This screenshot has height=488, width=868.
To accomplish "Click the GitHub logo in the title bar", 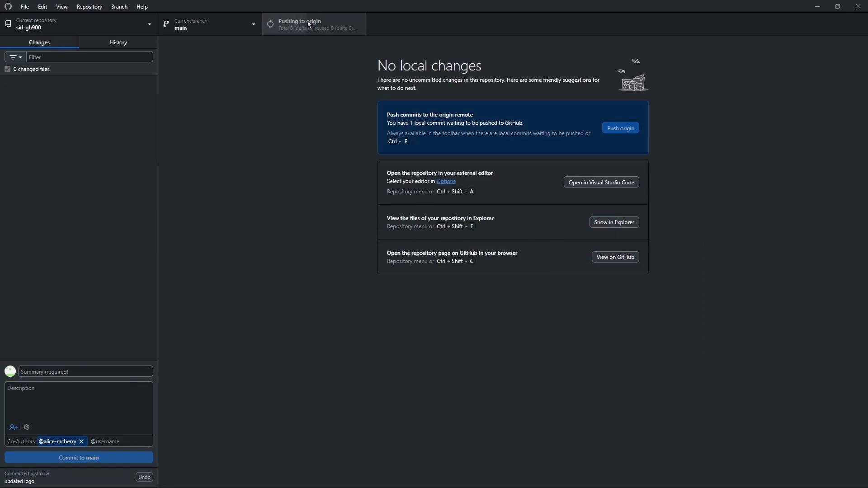I will [x=8, y=6].
